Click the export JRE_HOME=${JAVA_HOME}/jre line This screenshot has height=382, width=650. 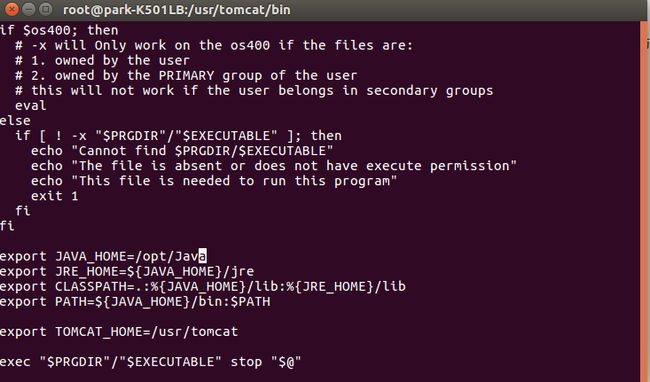(x=127, y=271)
